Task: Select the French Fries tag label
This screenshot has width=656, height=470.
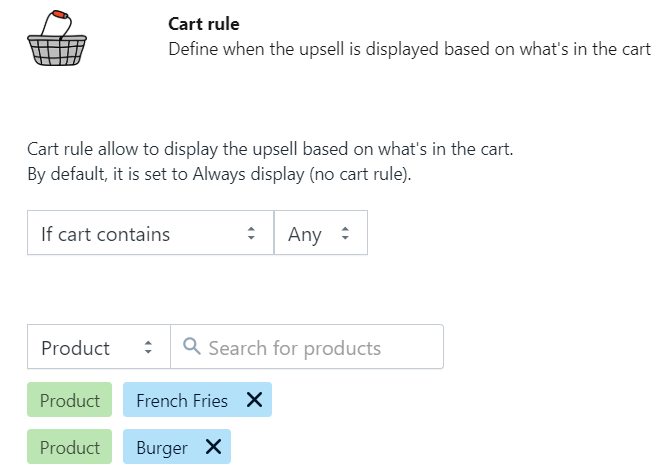Action: [182, 401]
